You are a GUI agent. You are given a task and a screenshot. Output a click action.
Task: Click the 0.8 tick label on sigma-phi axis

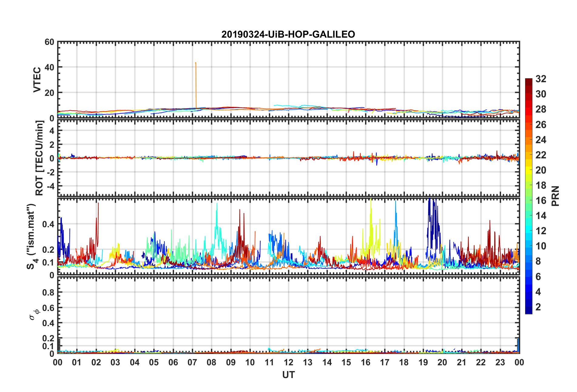point(48,292)
